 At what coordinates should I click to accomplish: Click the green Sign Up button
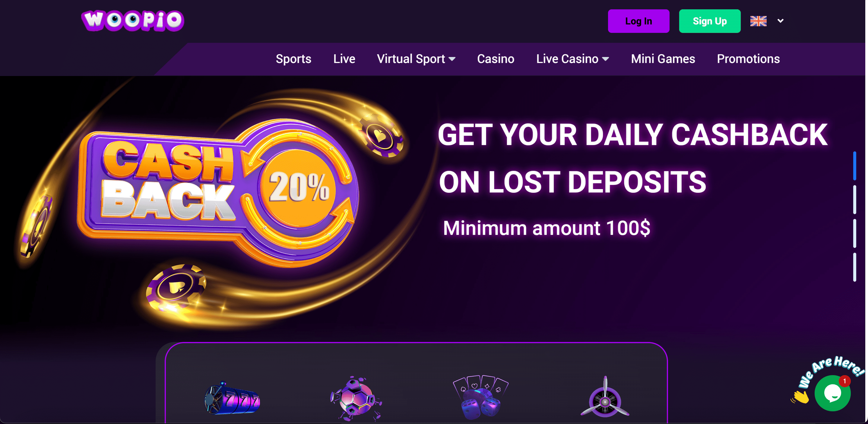pos(710,21)
